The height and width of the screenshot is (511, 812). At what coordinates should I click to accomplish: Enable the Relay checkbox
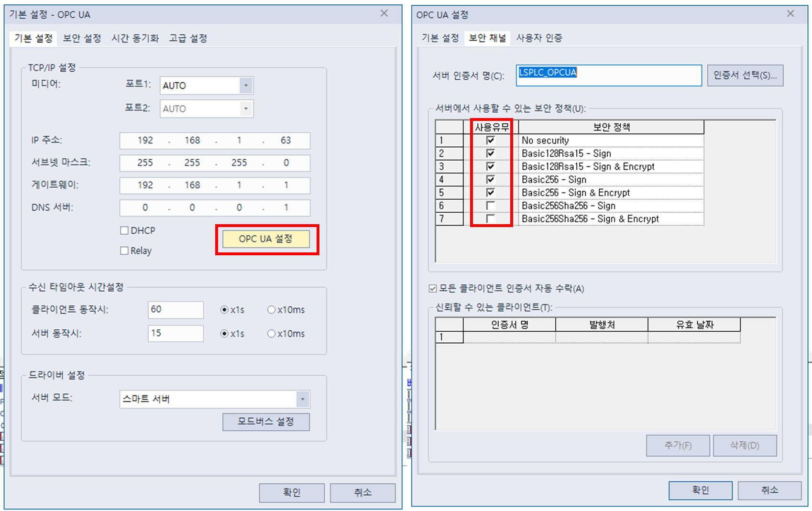click(124, 250)
